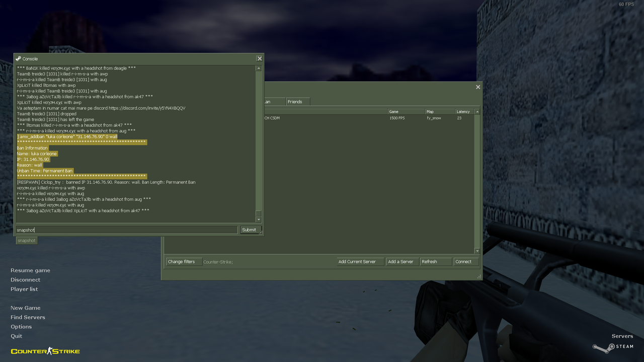644x362 pixels.
Task: Click the Steam logo icon
Action: (x=604, y=347)
